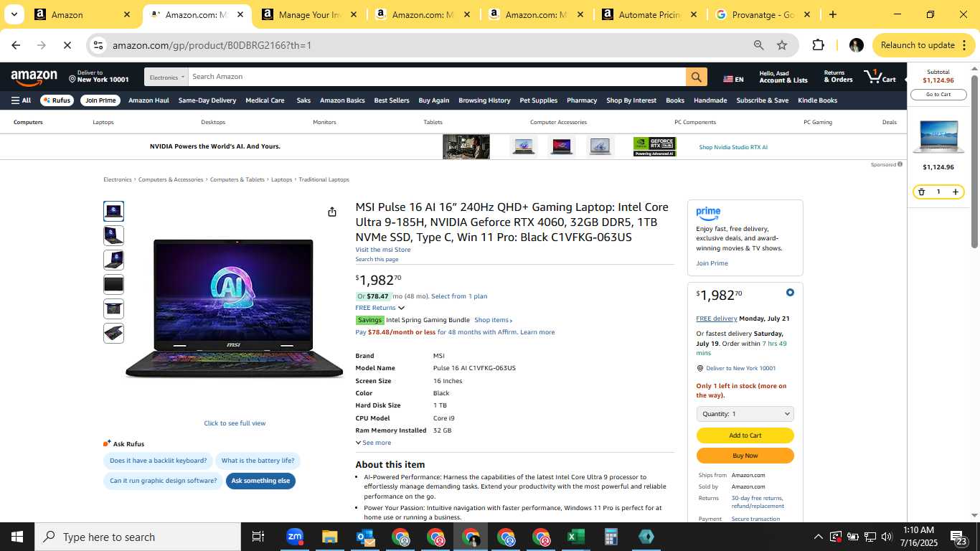
Task: Open the Chrome profile avatar
Action: point(856,45)
